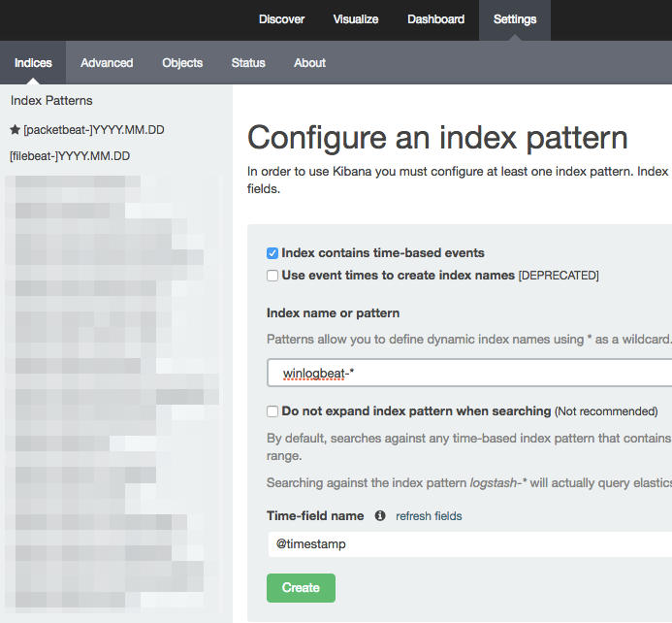Viewport: 672px width, 623px height.
Task: Switch to the Objects sub-tab
Action: tap(182, 63)
